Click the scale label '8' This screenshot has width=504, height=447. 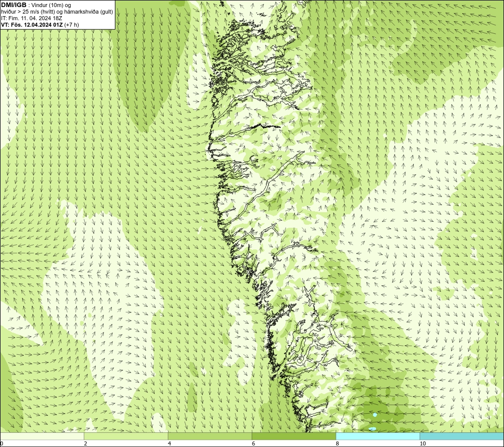click(338, 444)
